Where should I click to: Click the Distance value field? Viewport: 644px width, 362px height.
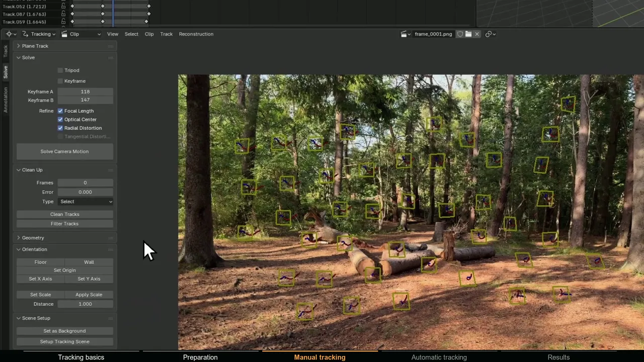pos(86,304)
